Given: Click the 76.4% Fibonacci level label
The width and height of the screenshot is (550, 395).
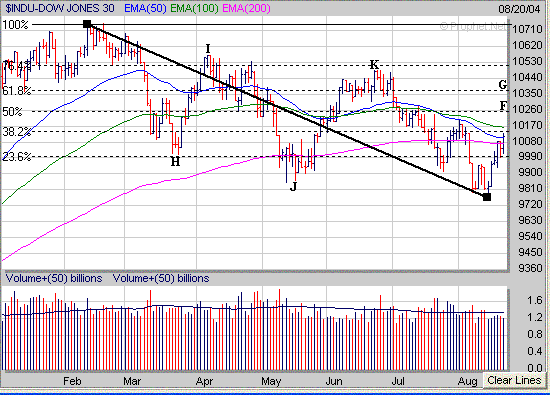Looking at the screenshot, I should [x=17, y=66].
